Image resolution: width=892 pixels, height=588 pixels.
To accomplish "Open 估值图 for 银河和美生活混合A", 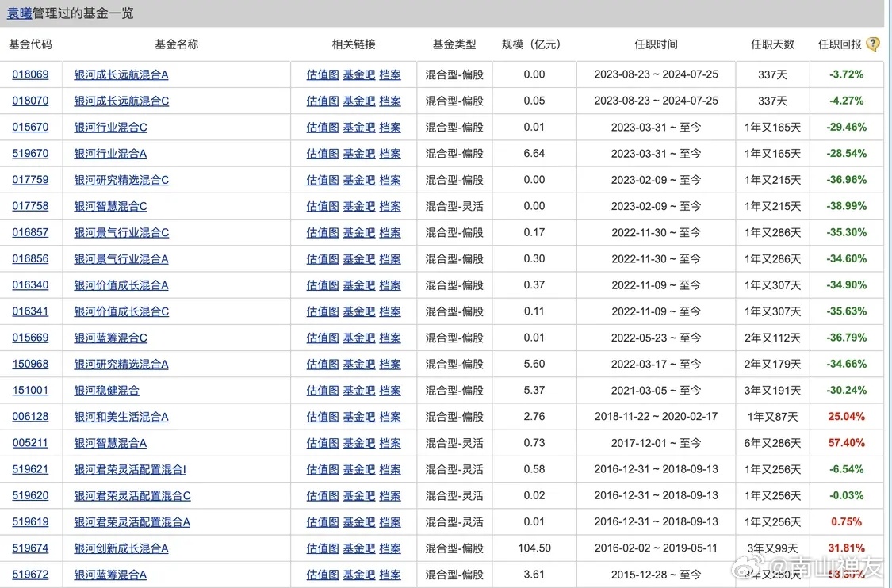I will (322, 416).
